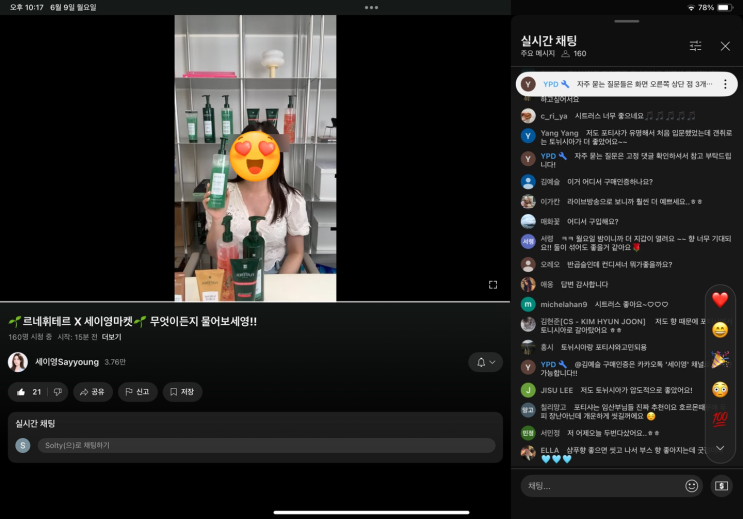Select 서민정's chat message
Viewport: 743px width, 519px height.
613,433
